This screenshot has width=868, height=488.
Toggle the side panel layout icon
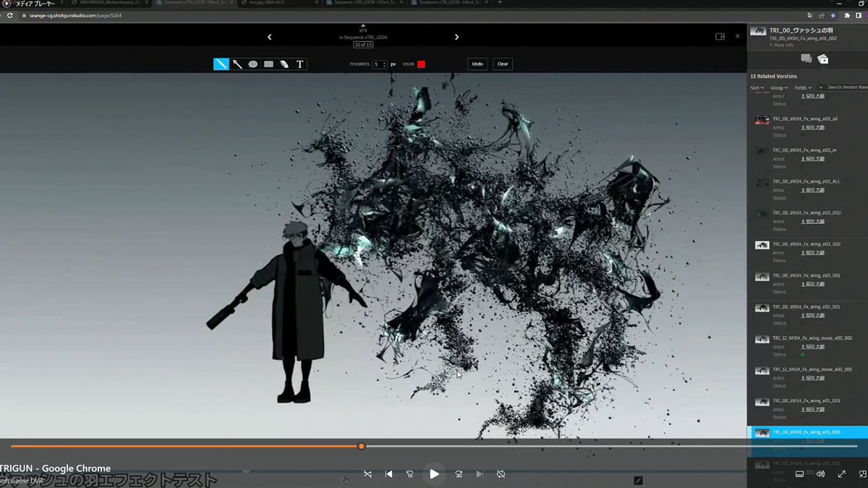point(720,36)
